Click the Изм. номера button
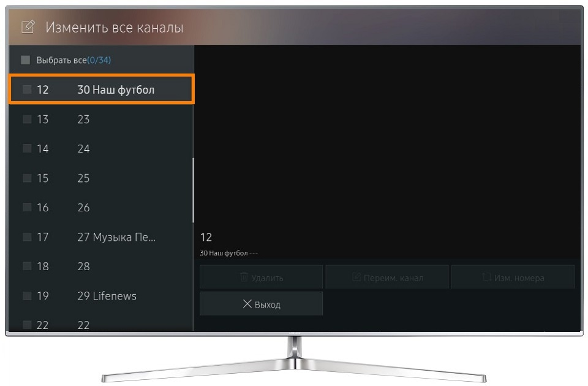Screen dimensions: 588x386 513,277
